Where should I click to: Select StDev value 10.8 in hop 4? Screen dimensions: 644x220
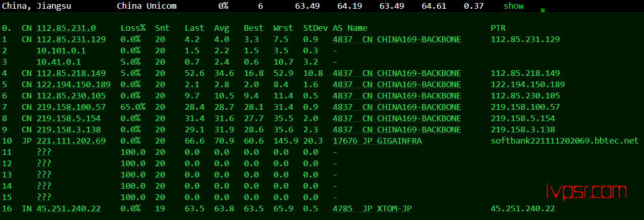(x=313, y=73)
